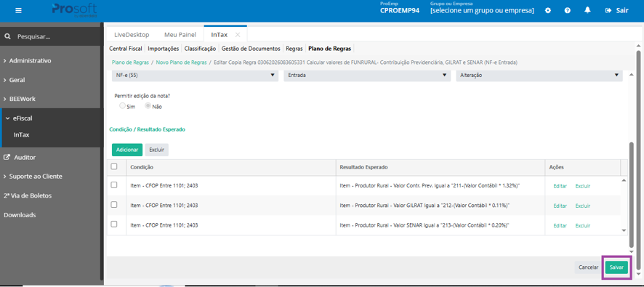Close the InTax tab with X
The width and height of the screenshot is (644, 287).
click(238, 35)
